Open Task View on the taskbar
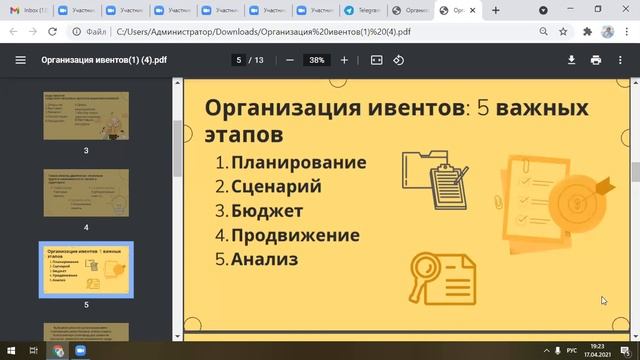 33,351
